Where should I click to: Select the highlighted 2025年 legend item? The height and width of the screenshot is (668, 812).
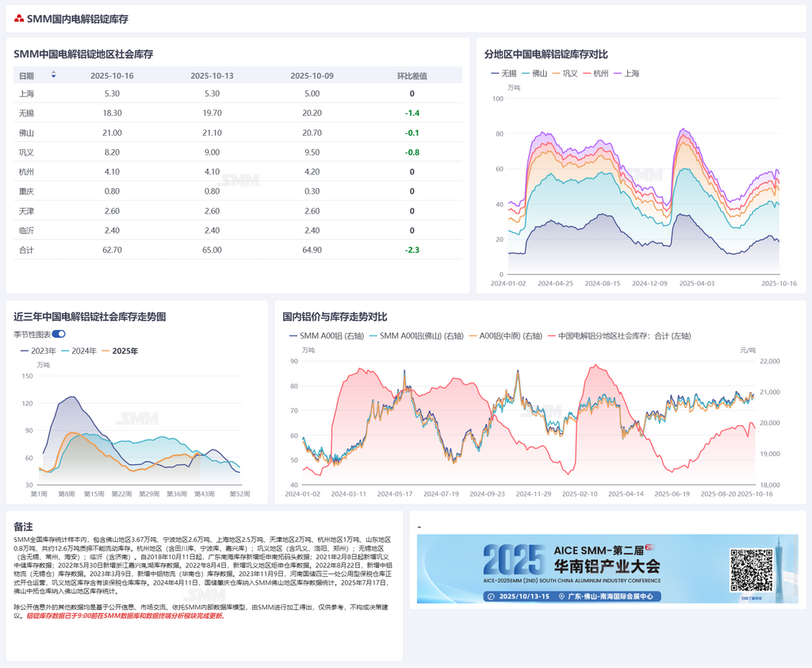[x=119, y=351]
